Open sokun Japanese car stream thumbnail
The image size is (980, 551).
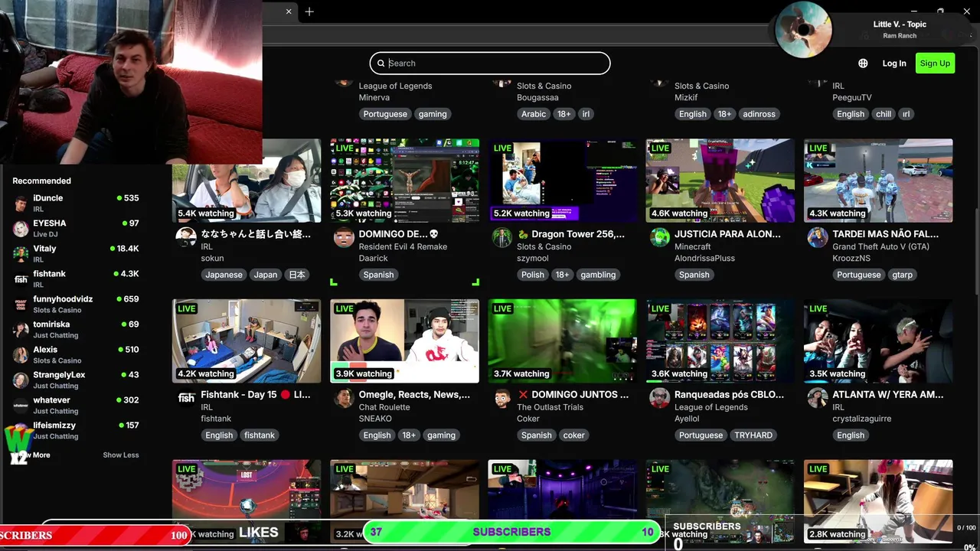coord(247,181)
